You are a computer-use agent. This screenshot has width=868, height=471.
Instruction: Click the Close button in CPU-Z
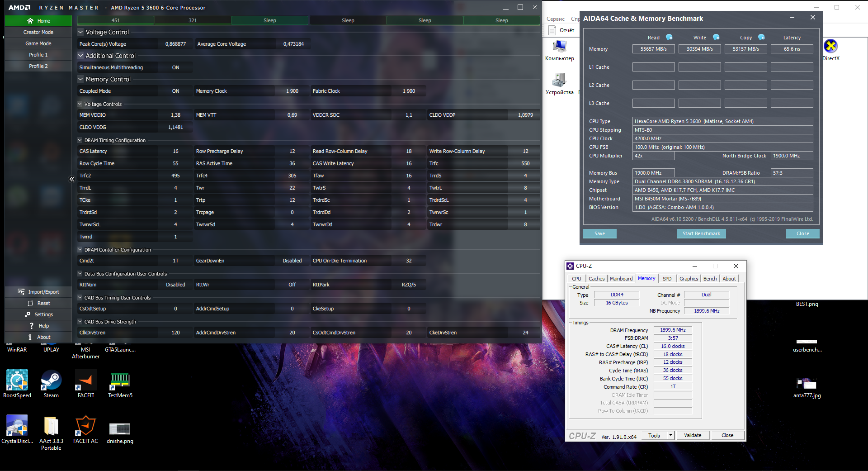pyautogui.click(x=727, y=435)
